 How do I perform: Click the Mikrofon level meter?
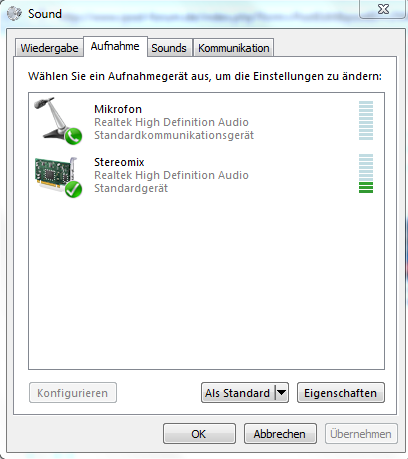coord(366,120)
